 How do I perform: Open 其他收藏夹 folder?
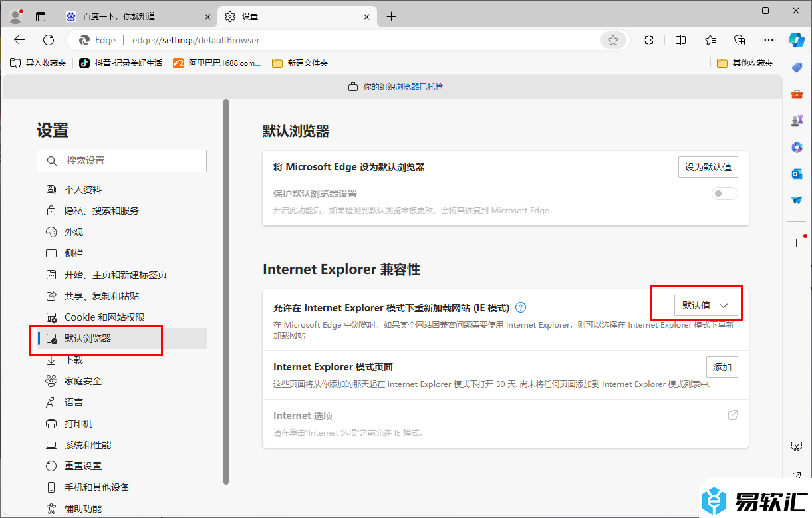745,63
